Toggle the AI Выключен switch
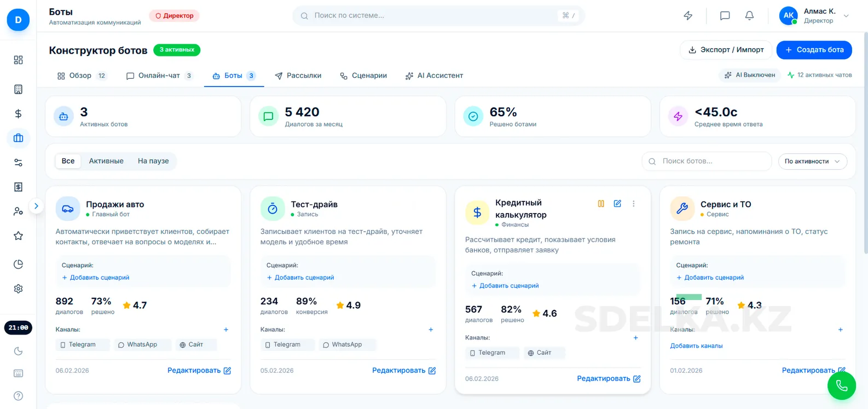The height and width of the screenshot is (409, 868). coord(749,75)
